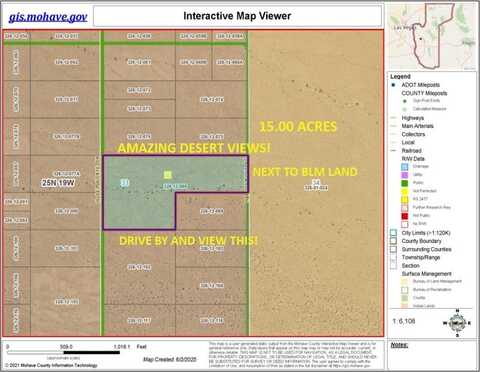Screen dimensions: 480x372
Task: Click the Collectors legend entry
Action: [413, 134]
